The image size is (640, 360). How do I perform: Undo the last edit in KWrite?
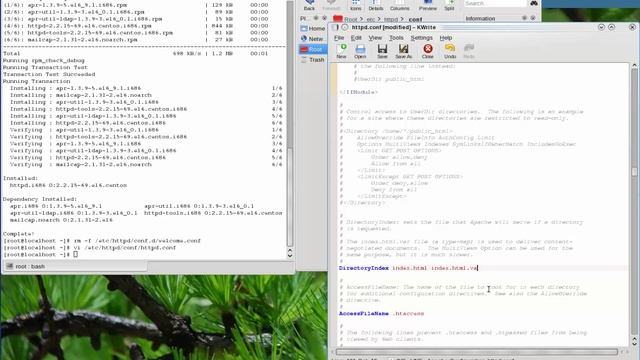point(450,51)
